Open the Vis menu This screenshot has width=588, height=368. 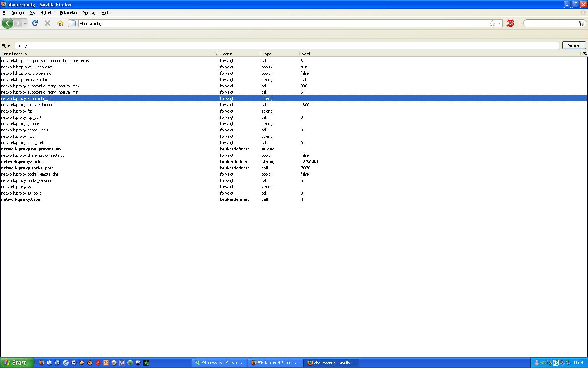click(x=32, y=13)
